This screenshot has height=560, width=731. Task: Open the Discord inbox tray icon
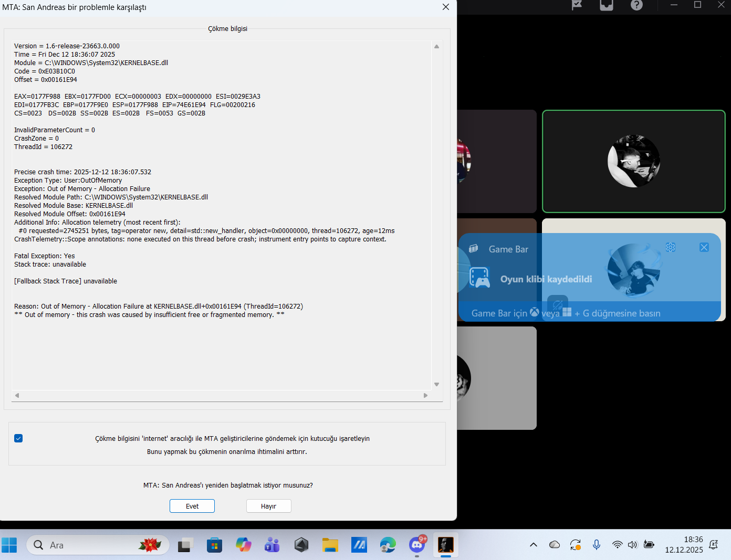(607, 5)
